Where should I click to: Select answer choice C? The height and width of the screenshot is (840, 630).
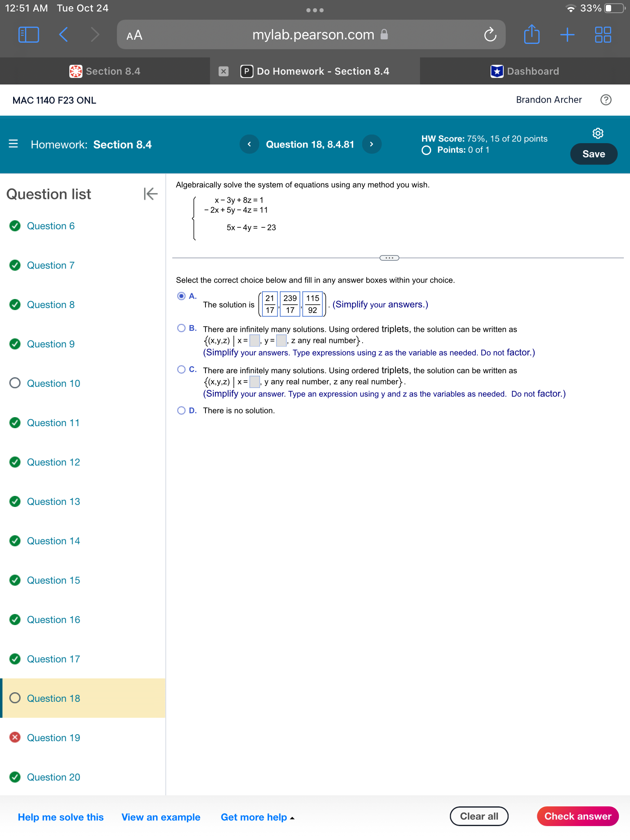pyautogui.click(x=181, y=370)
